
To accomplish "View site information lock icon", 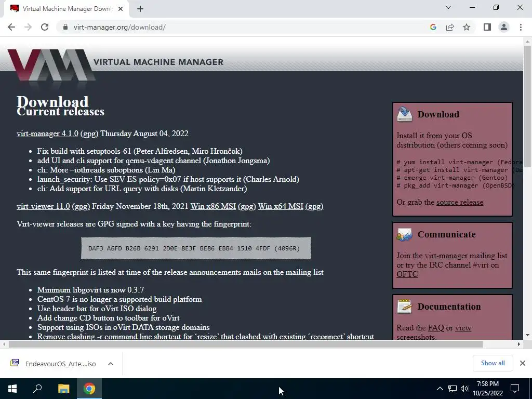I will (65, 27).
